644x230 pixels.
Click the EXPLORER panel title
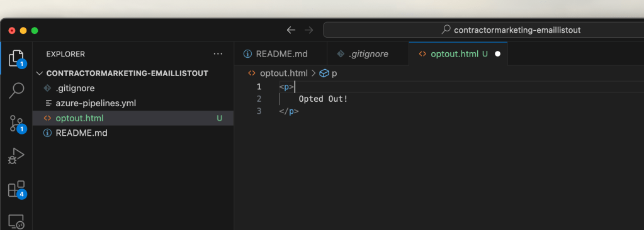65,53
